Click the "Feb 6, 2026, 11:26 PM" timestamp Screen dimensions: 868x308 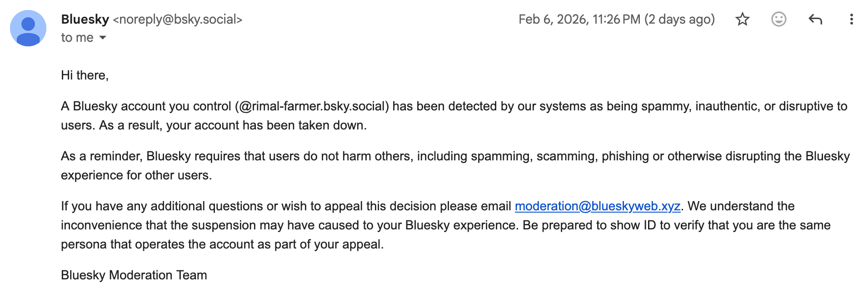(x=579, y=19)
